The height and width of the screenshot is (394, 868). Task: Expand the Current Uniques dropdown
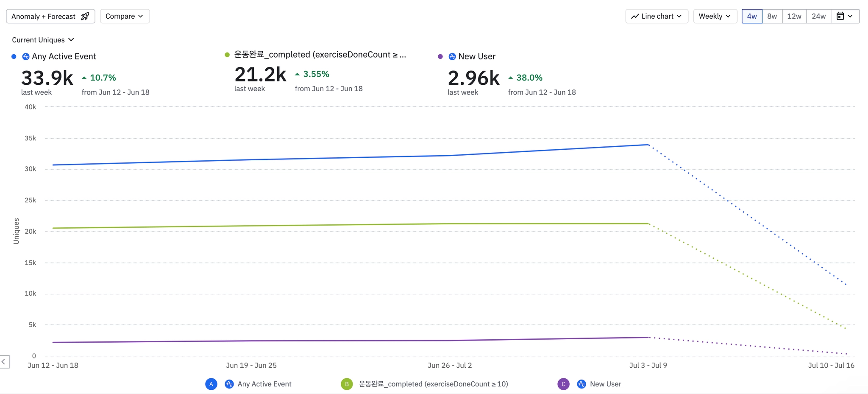43,40
